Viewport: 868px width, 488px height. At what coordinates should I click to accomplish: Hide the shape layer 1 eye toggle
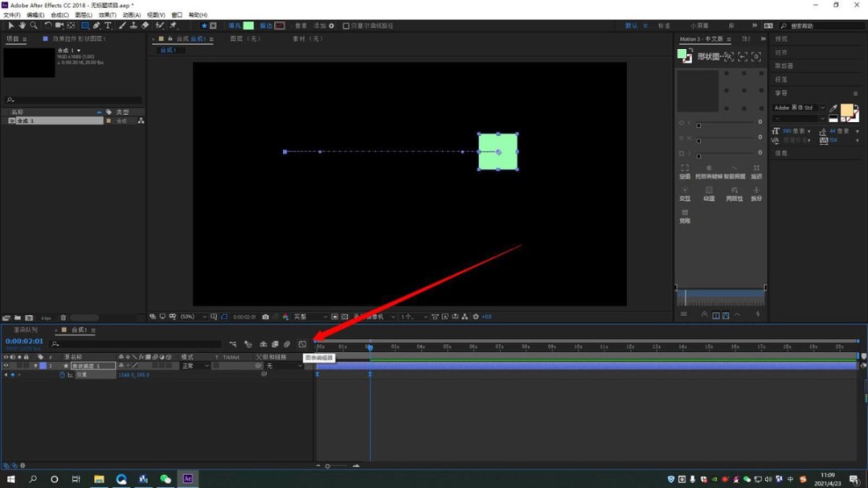tap(6, 366)
